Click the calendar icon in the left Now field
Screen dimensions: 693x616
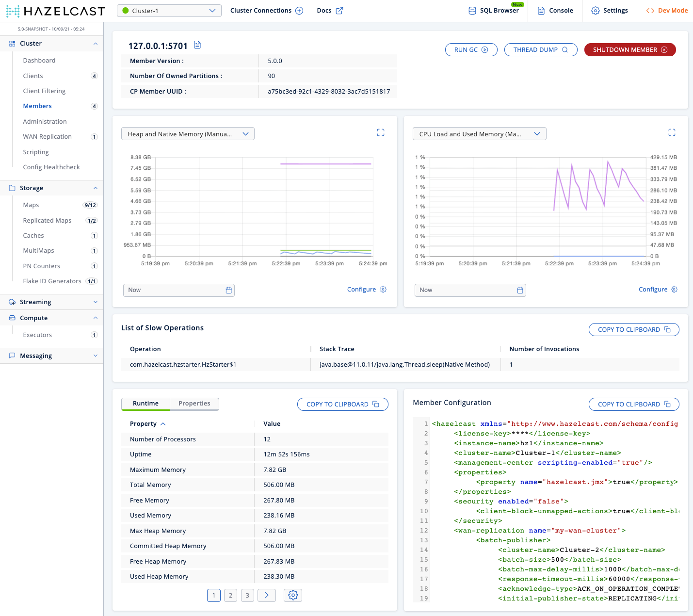click(229, 290)
